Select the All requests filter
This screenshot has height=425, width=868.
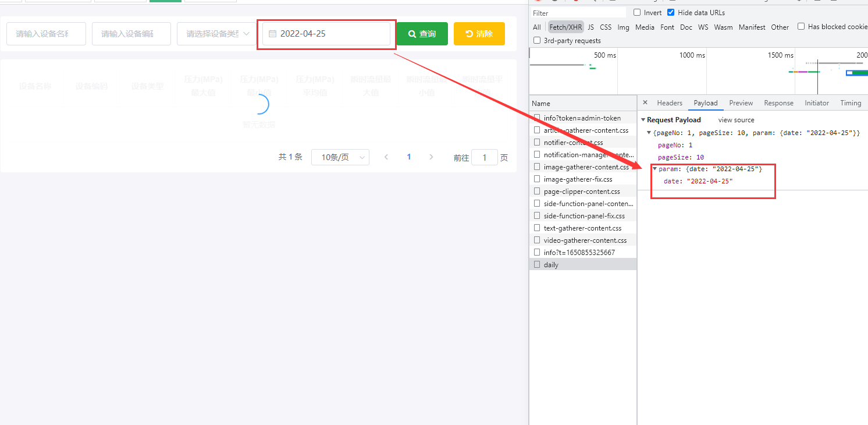[x=536, y=27]
